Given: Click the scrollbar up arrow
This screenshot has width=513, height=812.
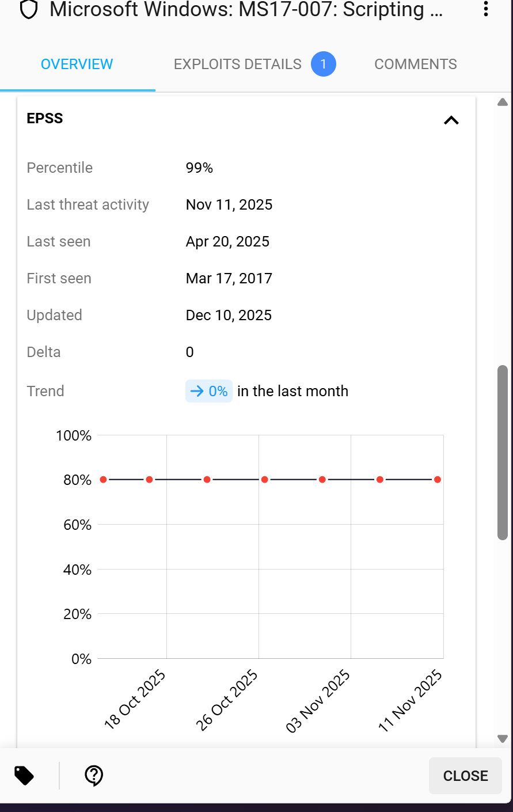Looking at the screenshot, I should click(x=503, y=103).
